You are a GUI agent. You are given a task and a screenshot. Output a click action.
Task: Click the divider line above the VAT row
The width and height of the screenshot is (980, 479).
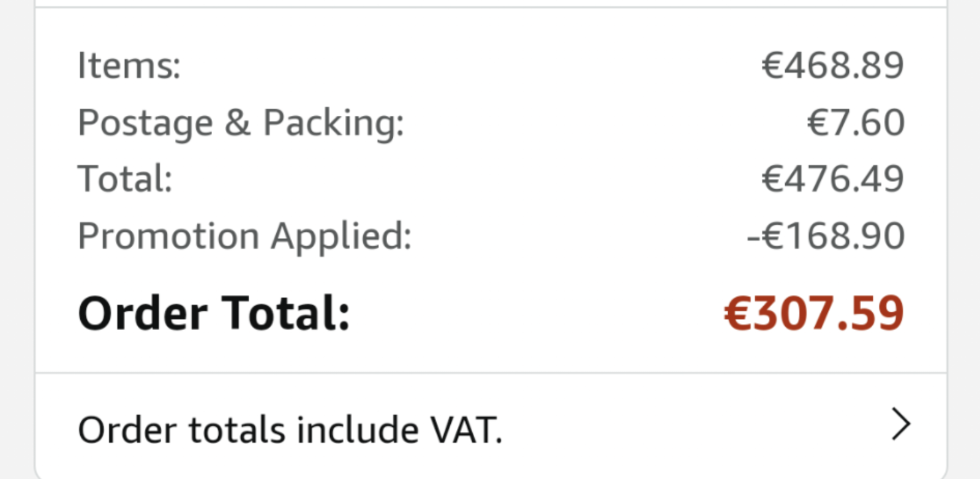point(491,372)
